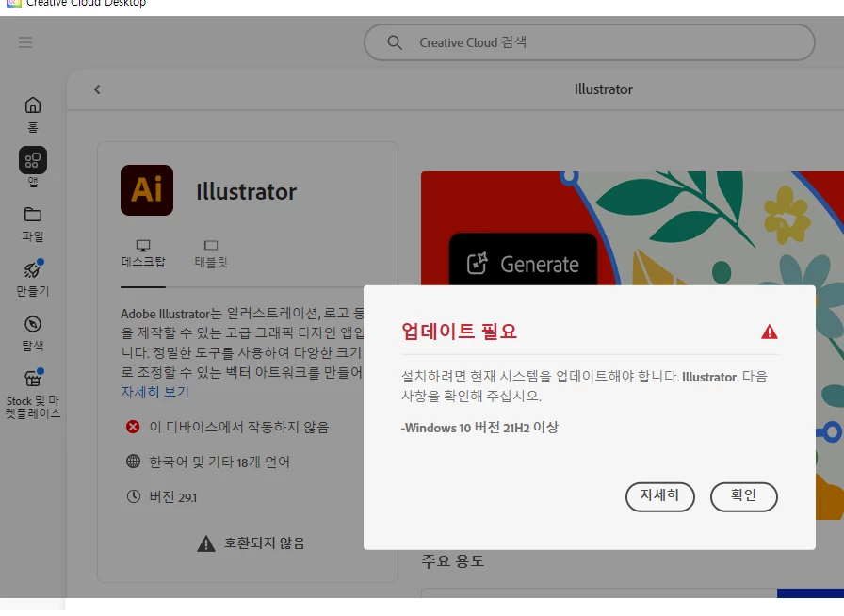This screenshot has height=616, width=844.
Task: Click the red X not-working icon
Action: pyautogui.click(x=133, y=427)
